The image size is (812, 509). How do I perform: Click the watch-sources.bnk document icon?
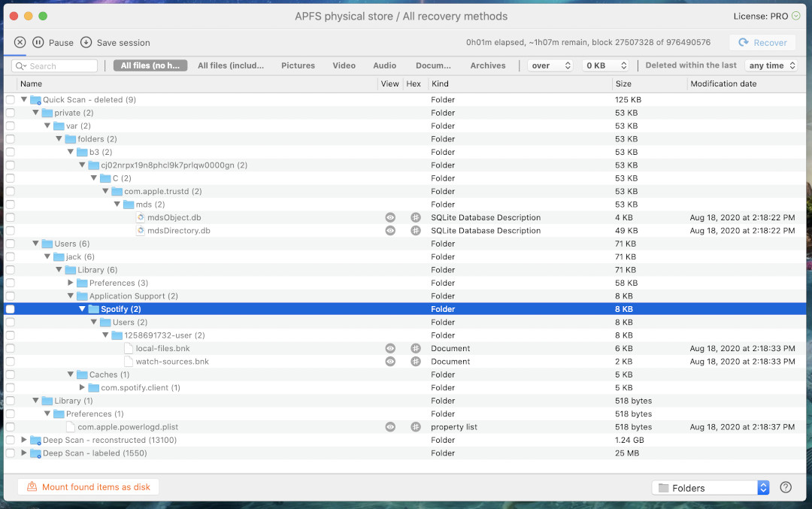coord(129,362)
